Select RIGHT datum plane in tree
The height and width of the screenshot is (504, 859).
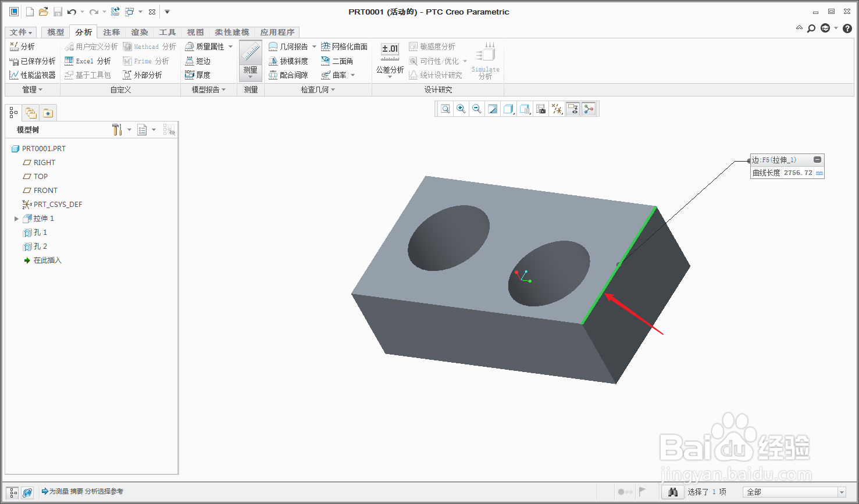pyautogui.click(x=38, y=163)
